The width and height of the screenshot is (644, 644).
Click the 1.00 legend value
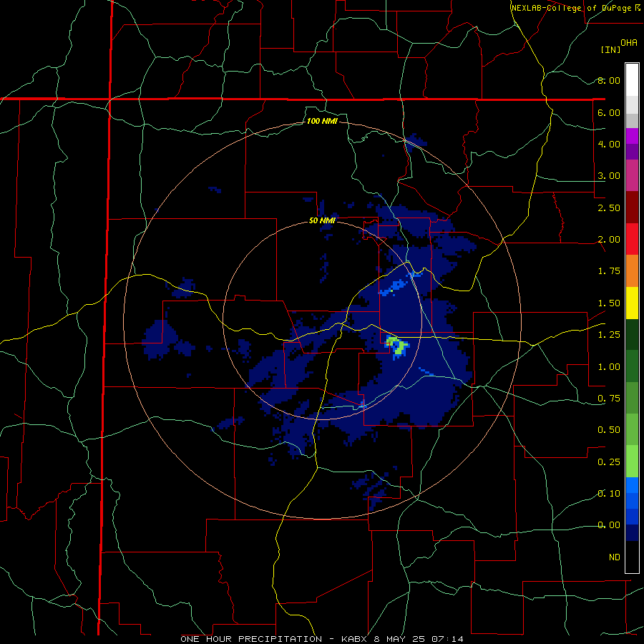609,367
